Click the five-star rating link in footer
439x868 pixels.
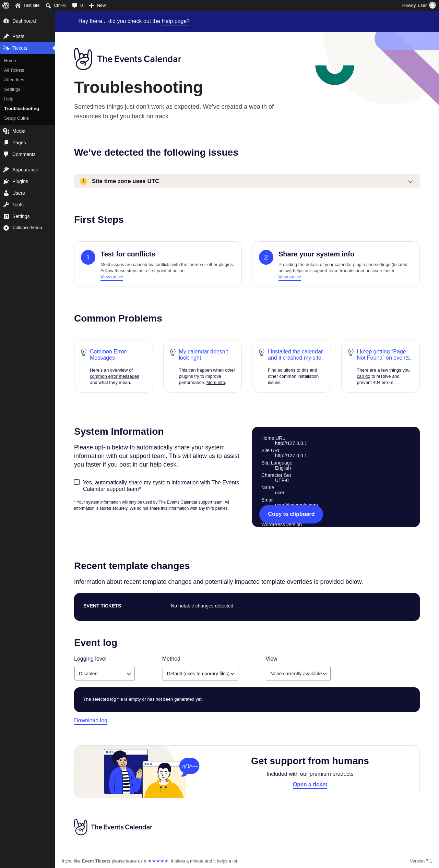click(x=158, y=861)
